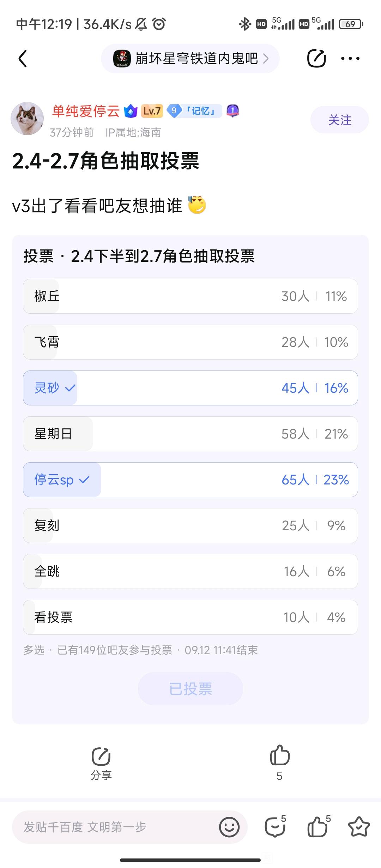Viewport: 381px width, 868px height.
Task: Open the edit post icon in header
Action: coord(316,58)
